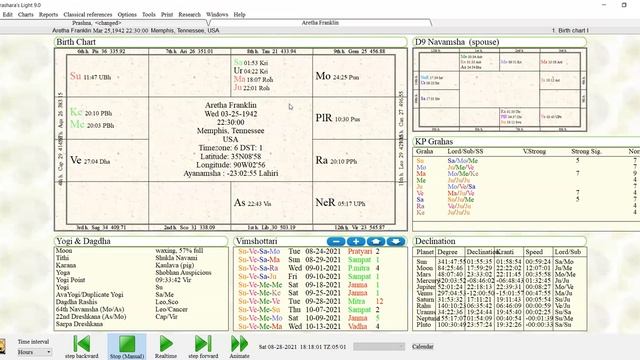This screenshot has width=640, height=360.
Task: Open the Print menu
Action: coord(167,14)
